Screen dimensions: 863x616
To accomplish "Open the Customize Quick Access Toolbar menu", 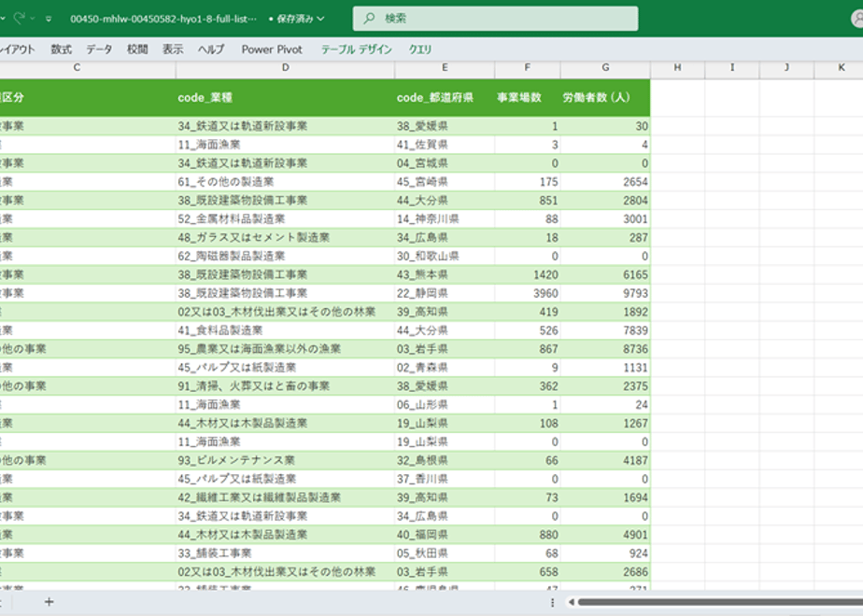I will point(49,19).
